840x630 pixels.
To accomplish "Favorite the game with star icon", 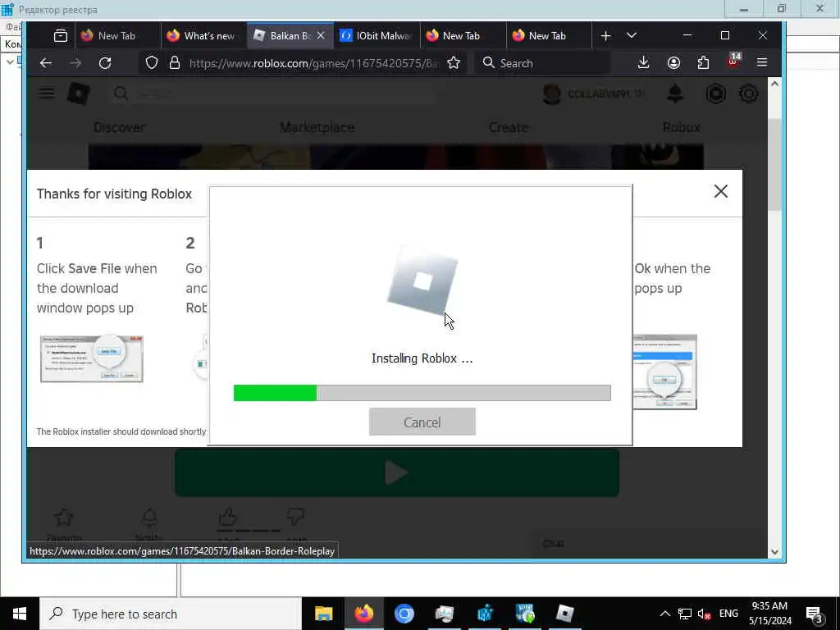I will click(64, 517).
